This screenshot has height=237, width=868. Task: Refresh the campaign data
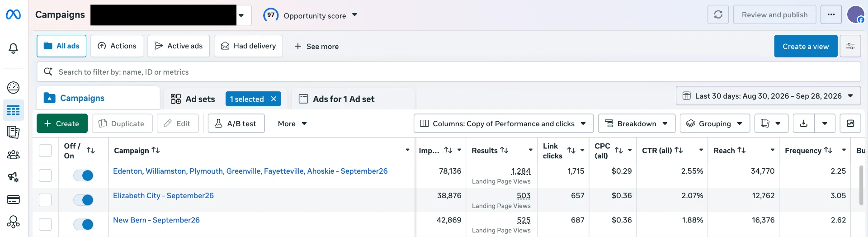click(718, 14)
